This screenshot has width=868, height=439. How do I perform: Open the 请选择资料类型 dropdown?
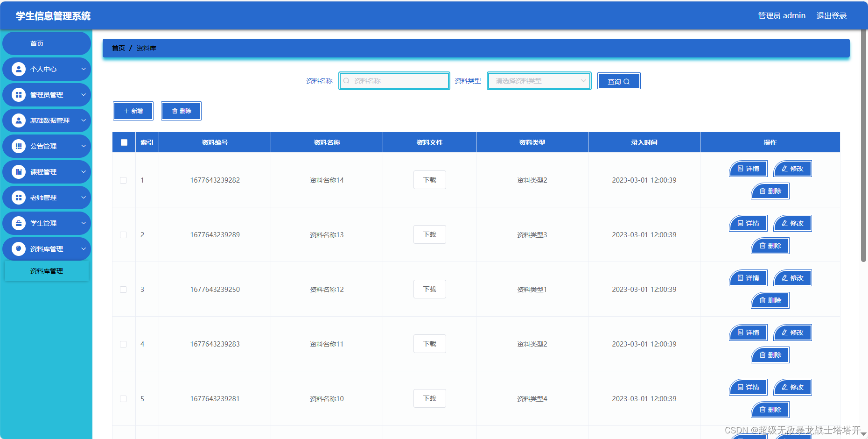[x=539, y=81]
